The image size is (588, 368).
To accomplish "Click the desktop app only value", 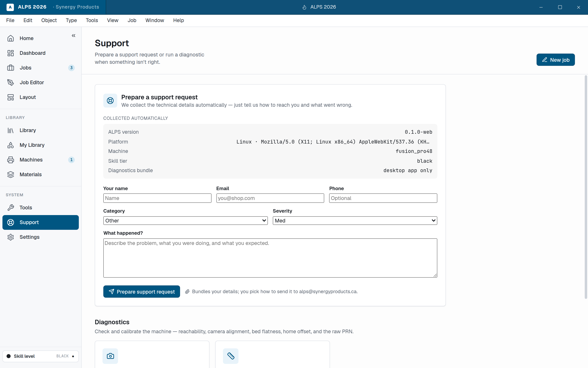I will point(408,170).
